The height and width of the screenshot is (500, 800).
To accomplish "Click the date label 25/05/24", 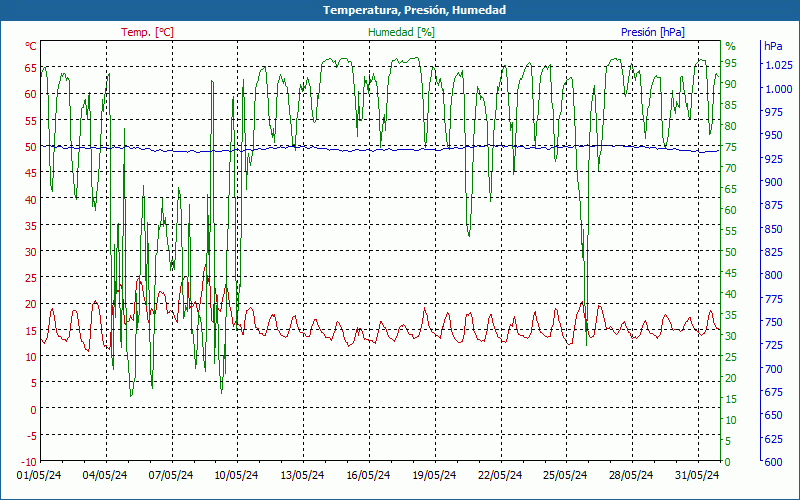I will [x=565, y=476].
